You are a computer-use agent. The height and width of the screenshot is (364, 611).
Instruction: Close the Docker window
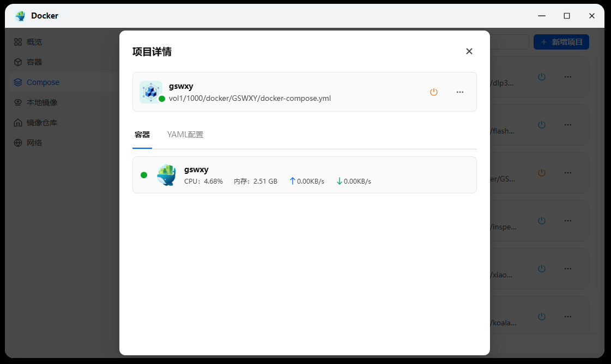coord(592,16)
